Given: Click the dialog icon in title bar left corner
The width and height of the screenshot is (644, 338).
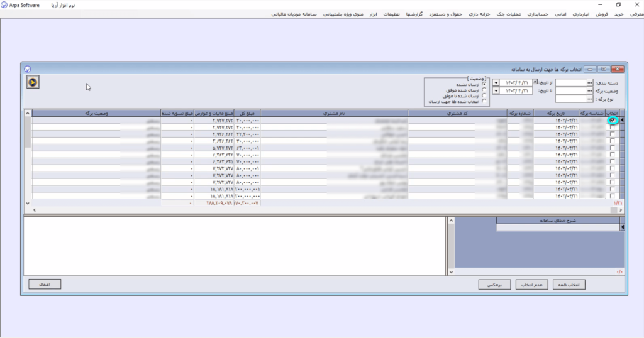Looking at the screenshot, I should point(27,68).
